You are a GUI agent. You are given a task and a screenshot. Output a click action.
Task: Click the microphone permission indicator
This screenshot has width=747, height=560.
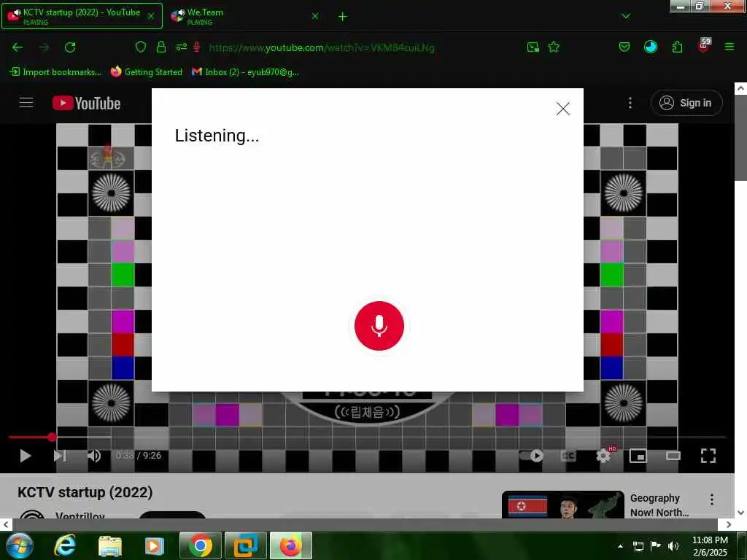[196, 47]
